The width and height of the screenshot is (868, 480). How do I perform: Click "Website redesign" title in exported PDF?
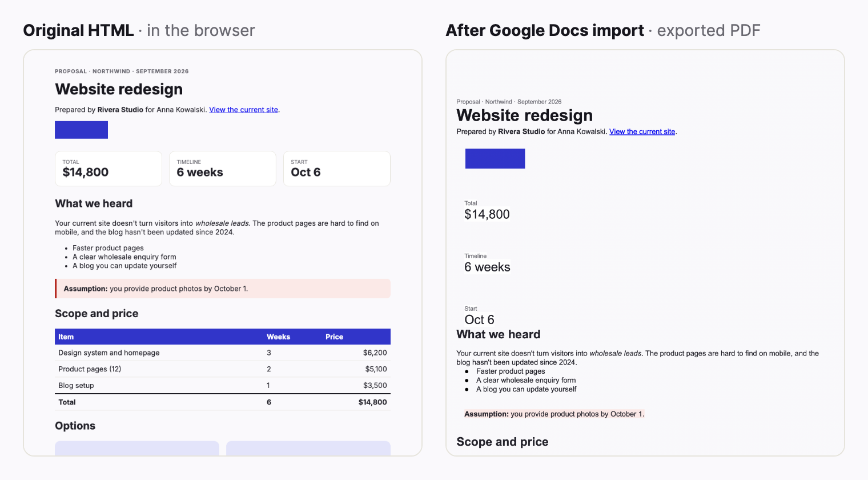pos(525,115)
